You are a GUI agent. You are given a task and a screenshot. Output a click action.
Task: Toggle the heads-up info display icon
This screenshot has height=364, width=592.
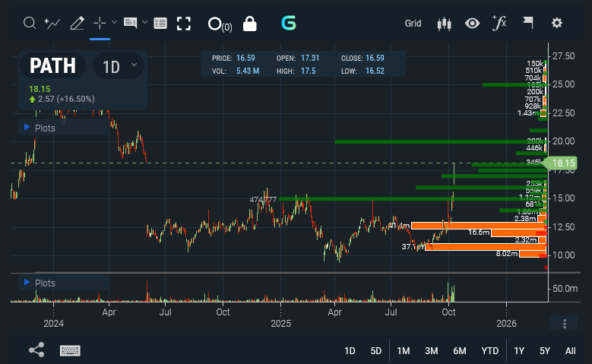click(130, 23)
